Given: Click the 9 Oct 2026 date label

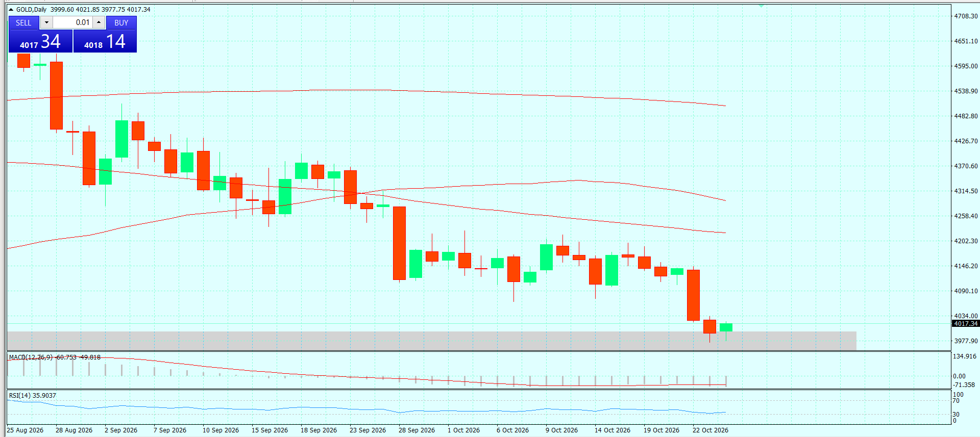Looking at the screenshot, I should click(x=561, y=430).
